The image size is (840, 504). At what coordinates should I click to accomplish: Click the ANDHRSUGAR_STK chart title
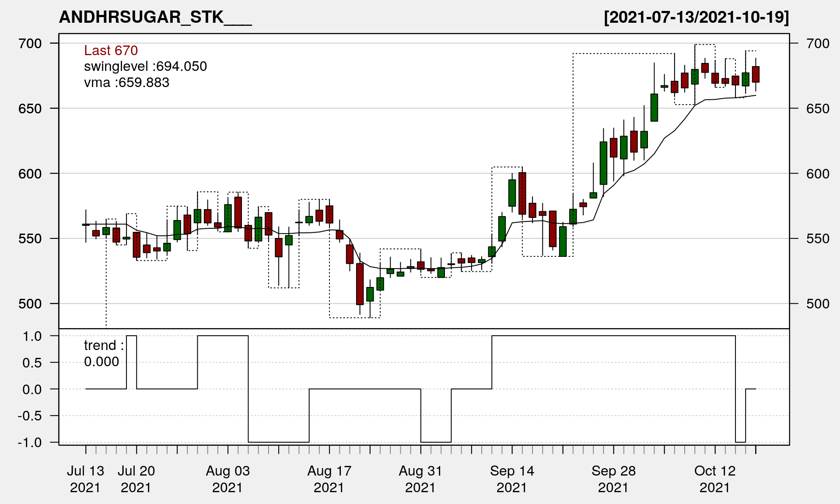click(x=155, y=17)
